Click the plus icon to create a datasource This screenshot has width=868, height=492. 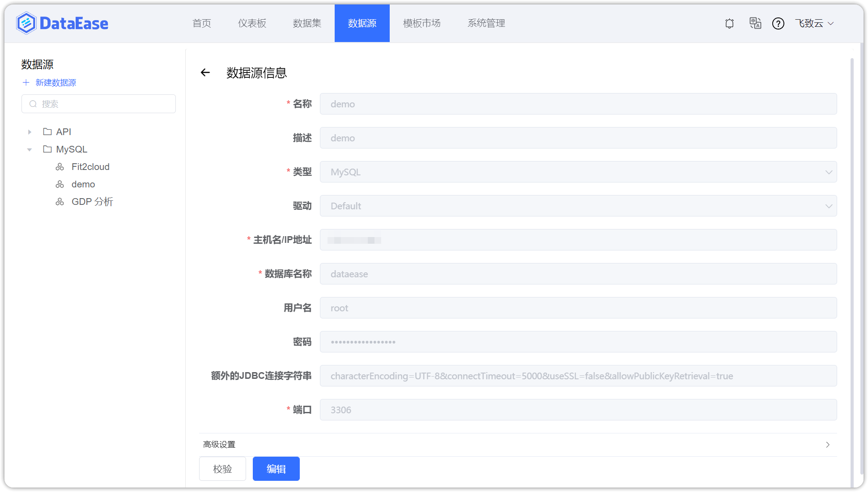[x=26, y=82]
